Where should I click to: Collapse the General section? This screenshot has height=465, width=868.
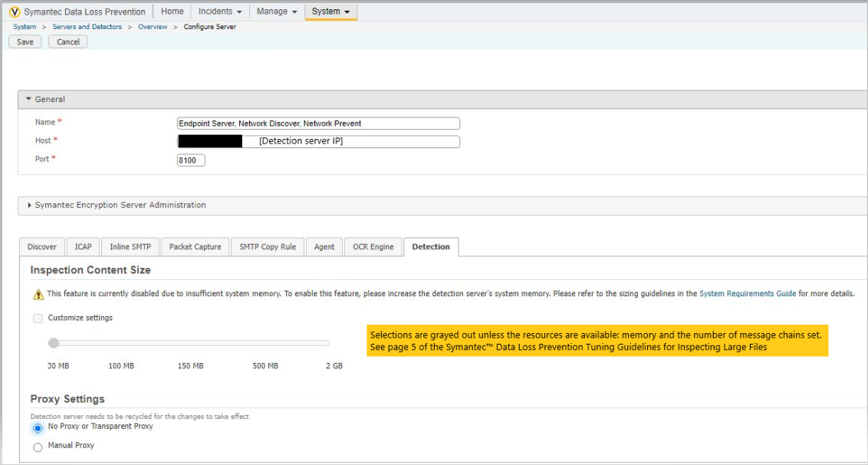[x=29, y=99]
